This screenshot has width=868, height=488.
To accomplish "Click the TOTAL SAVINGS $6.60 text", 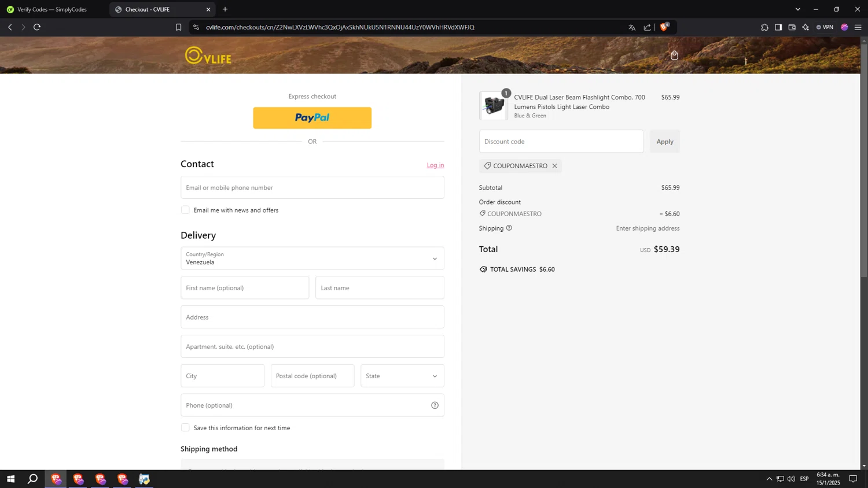I will click(523, 269).
